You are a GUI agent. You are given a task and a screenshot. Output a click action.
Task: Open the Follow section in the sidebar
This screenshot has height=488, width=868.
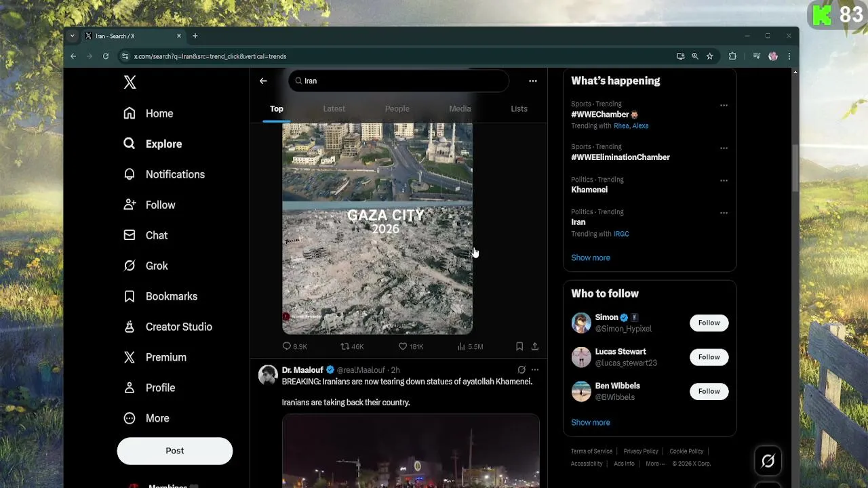click(149, 205)
